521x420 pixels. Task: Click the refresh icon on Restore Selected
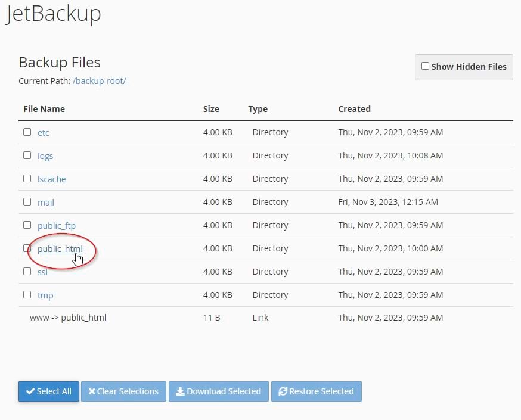(283, 391)
